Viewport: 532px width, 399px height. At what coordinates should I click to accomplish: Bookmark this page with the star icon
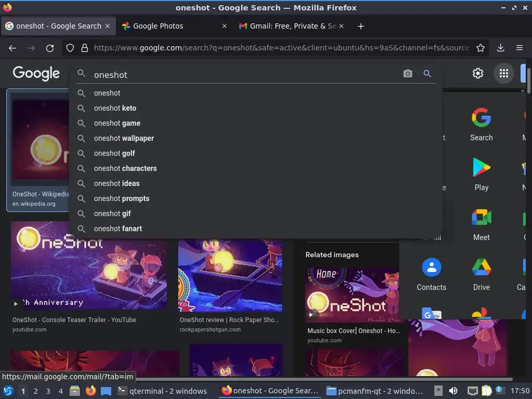coord(481,48)
